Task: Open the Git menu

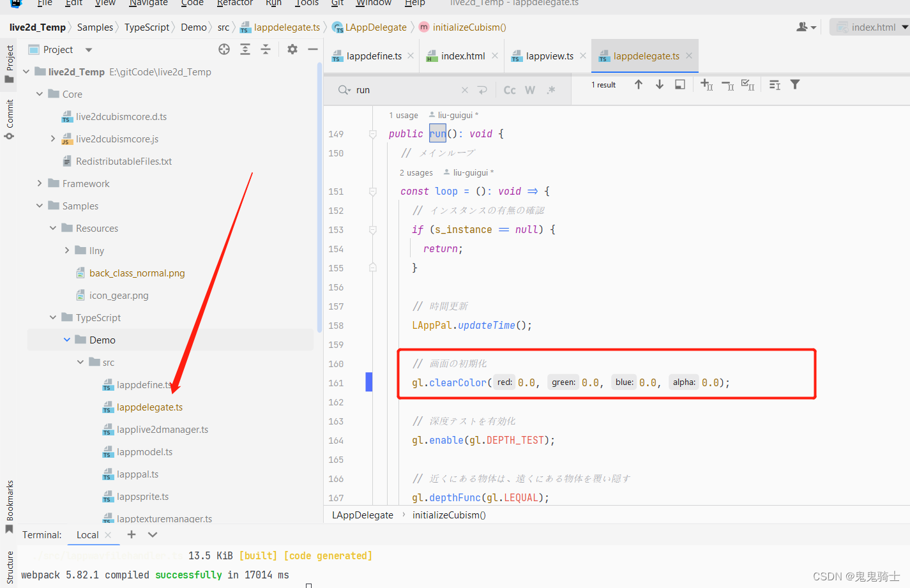Action: tap(338, 3)
